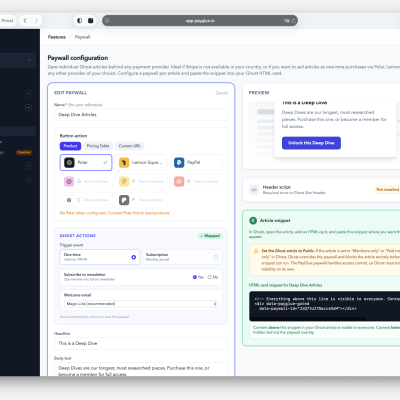Choose the Lemon Squeezy provider icon
This screenshot has width=400, height=400.
coord(124,162)
